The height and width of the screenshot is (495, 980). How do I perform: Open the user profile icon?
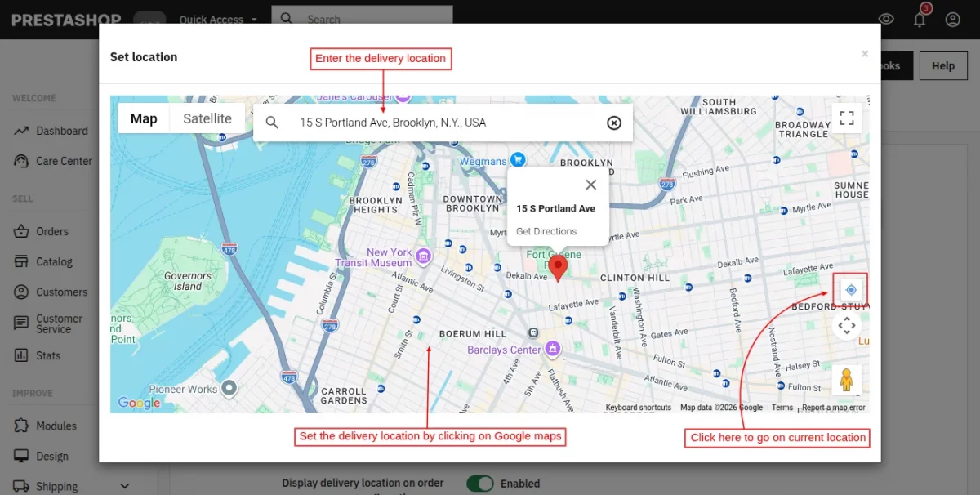(952, 20)
